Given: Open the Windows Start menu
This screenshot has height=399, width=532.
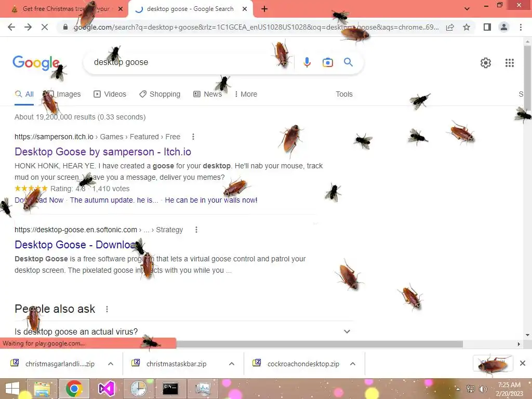Looking at the screenshot, I should 12,389.
